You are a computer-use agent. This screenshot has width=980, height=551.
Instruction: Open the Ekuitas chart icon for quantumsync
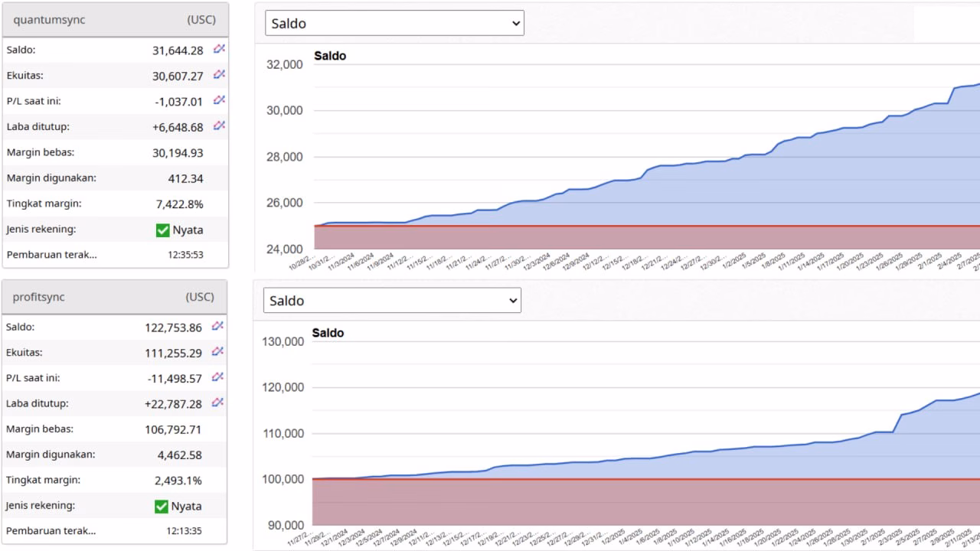(219, 75)
